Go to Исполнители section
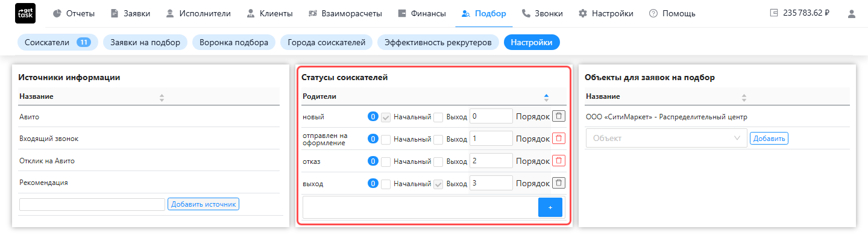The image size is (868, 241). (198, 13)
